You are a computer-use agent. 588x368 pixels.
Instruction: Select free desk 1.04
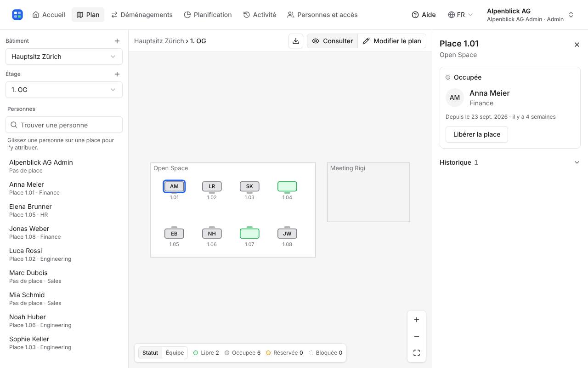pyautogui.click(x=287, y=186)
